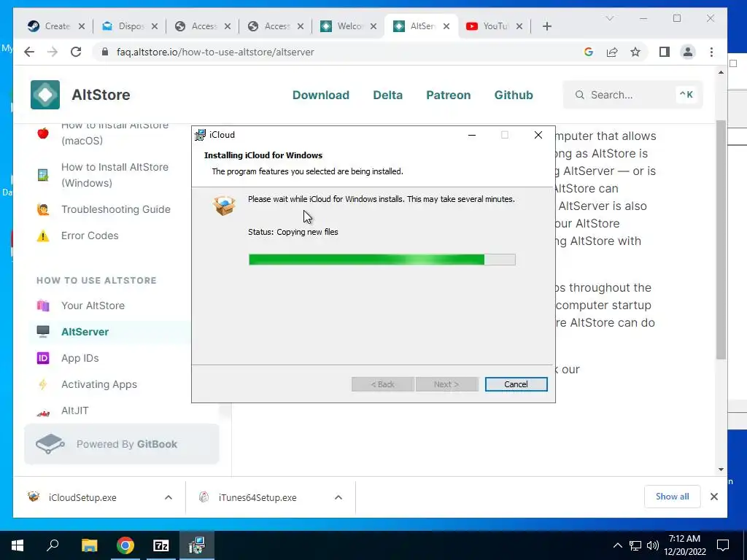Click Powered By GitBook banner
Image resolution: width=747 pixels, height=560 pixels.
[x=122, y=444]
